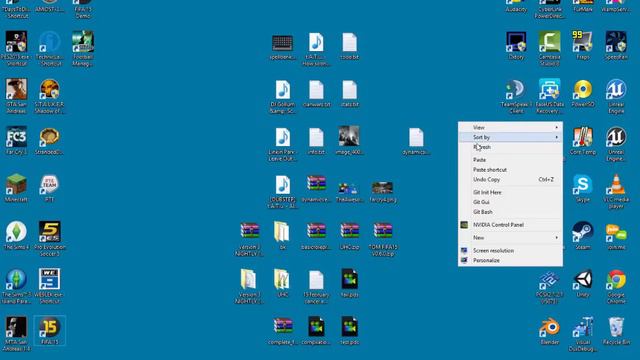Click the Blender desktop icon
This screenshot has height=360, width=640.
549,331
